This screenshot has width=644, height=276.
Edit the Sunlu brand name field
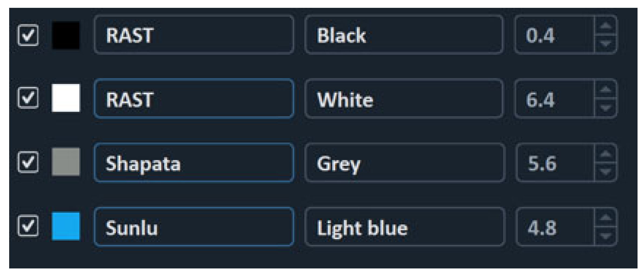[x=194, y=227]
